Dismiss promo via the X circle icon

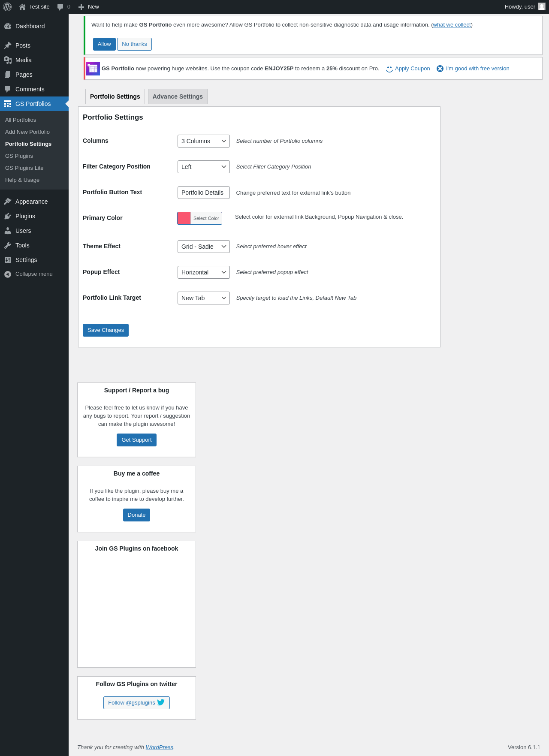tap(440, 69)
